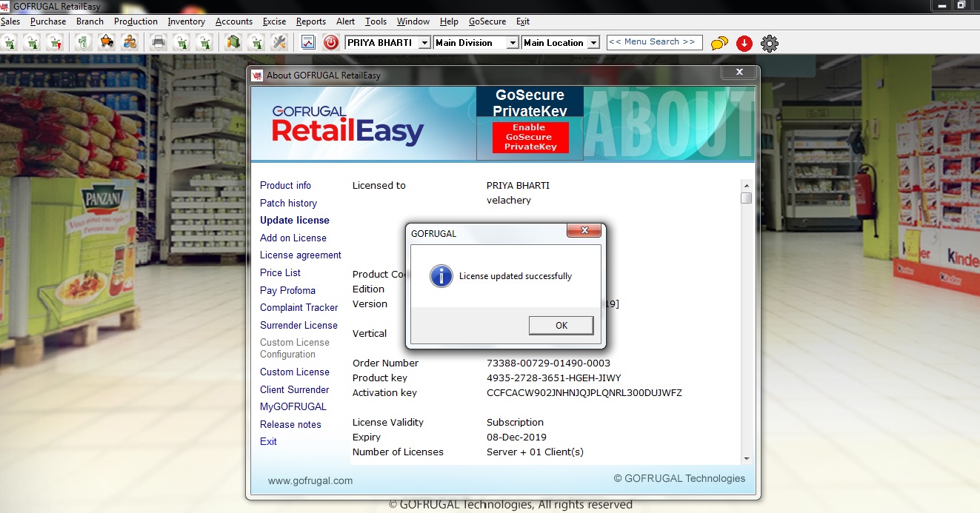
Task: Click cart icon immediately right of printer icon
Action: pos(181,42)
